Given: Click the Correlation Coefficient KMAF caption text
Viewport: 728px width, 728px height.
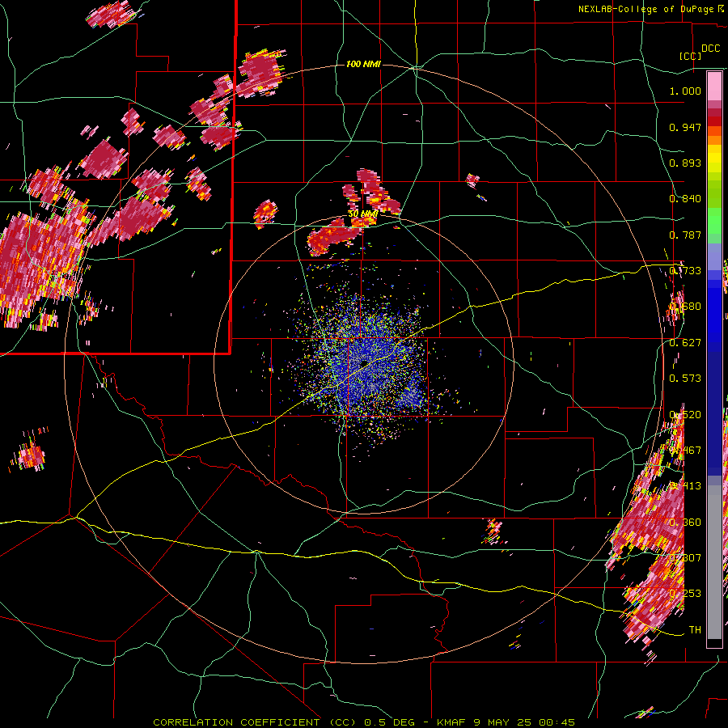Looking at the screenshot, I should tap(364, 722).
